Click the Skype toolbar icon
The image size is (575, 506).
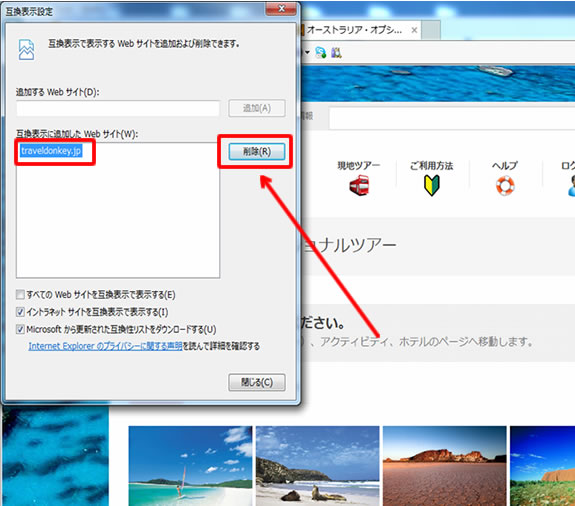(321, 53)
